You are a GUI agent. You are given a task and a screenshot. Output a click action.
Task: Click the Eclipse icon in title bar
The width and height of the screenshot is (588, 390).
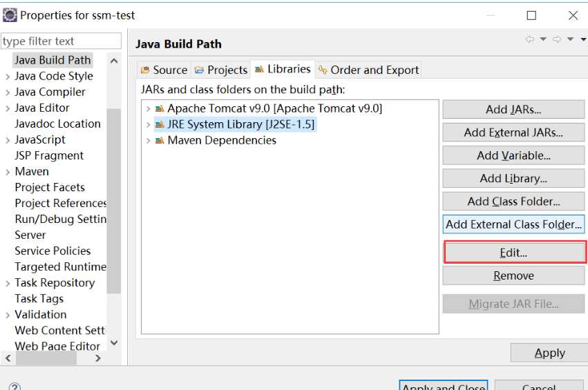click(10, 14)
